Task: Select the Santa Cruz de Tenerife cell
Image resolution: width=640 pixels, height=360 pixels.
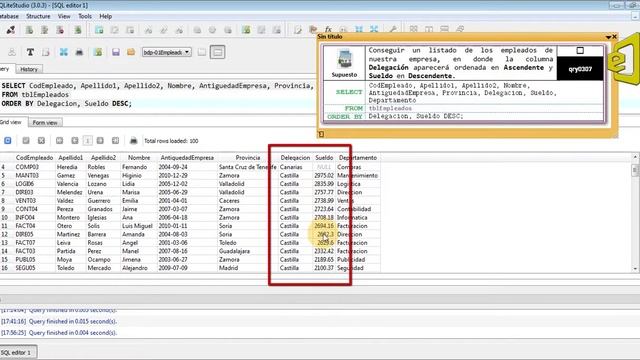Action: point(248,167)
